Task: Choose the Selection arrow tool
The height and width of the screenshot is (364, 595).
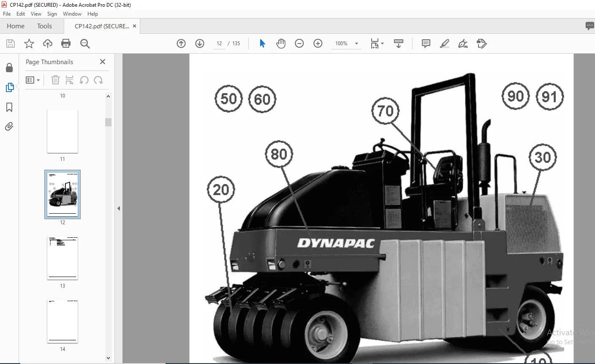Action: click(x=262, y=43)
